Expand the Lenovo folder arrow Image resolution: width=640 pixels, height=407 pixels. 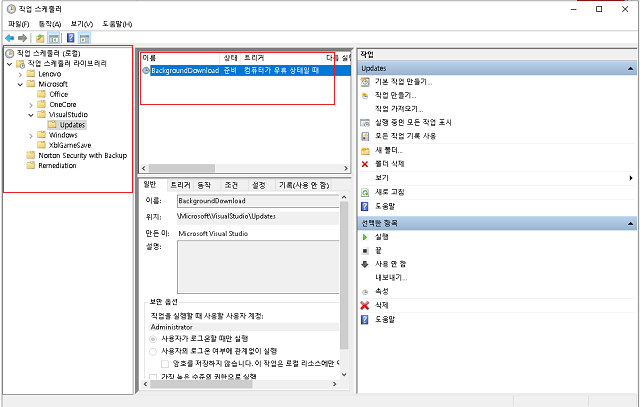click(20, 75)
